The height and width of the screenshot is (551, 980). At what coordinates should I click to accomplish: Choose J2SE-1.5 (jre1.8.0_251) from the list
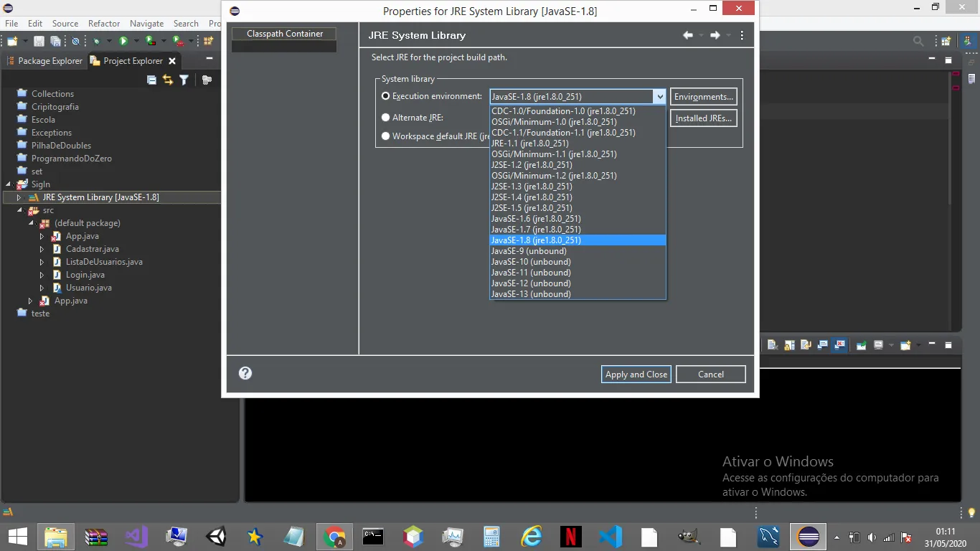pyautogui.click(x=578, y=208)
